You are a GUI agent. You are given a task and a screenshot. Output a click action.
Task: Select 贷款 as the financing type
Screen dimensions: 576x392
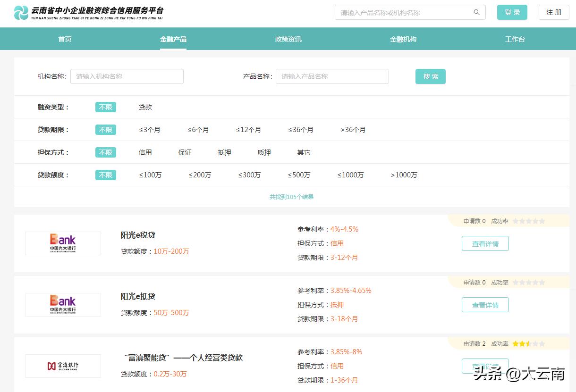(x=145, y=107)
